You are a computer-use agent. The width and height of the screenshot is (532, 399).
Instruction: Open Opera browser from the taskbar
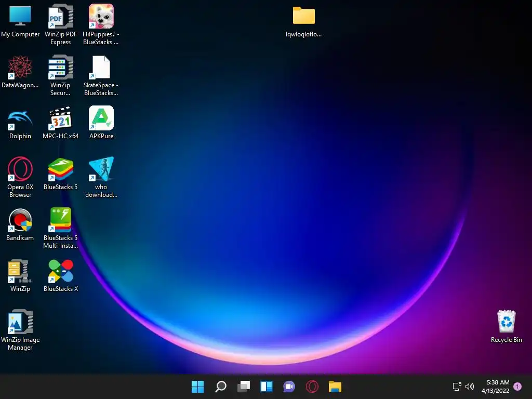tap(312, 387)
